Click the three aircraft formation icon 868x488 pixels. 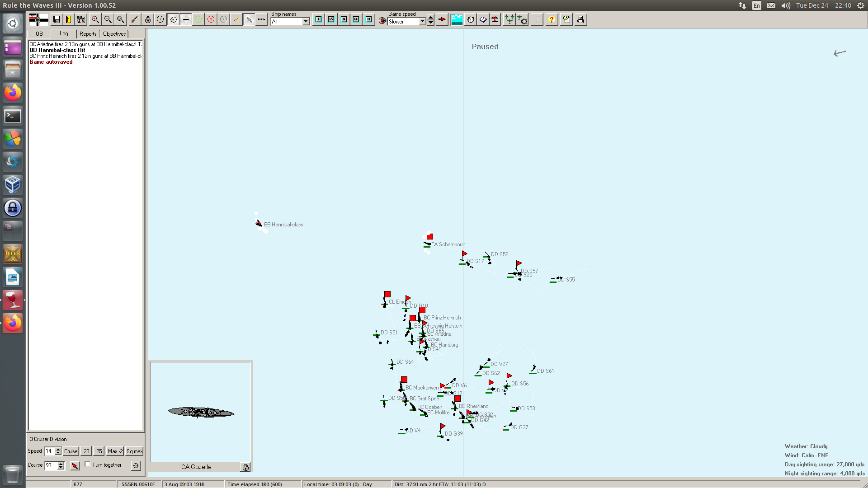coord(509,19)
